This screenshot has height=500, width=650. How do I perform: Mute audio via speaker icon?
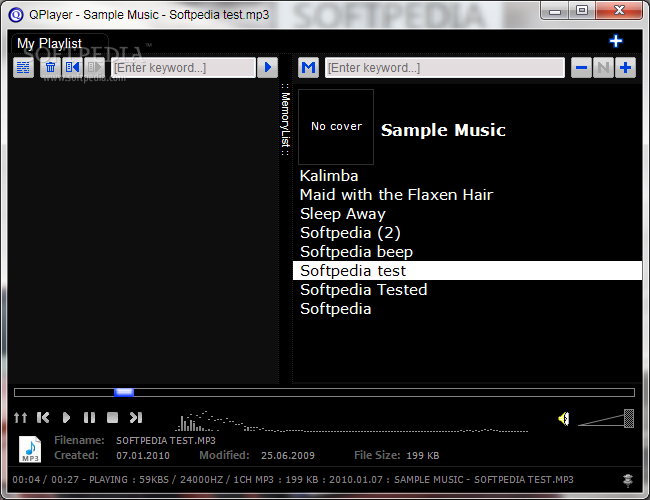[563, 419]
